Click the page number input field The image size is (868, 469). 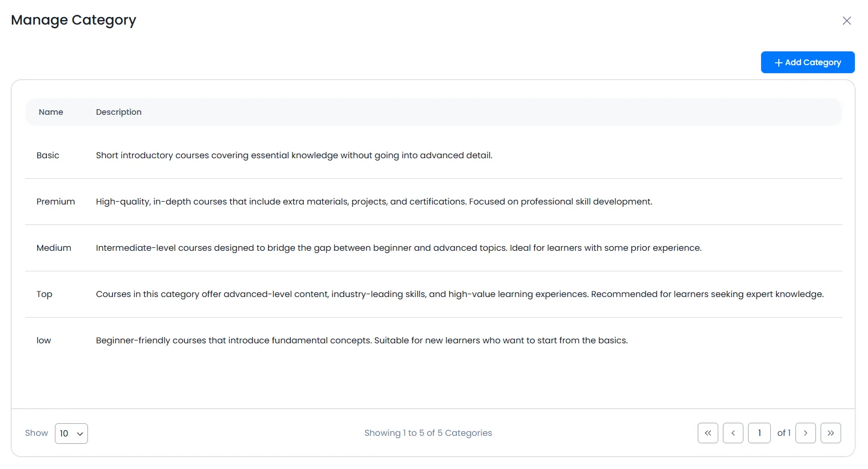pyautogui.click(x=759, y=433)
